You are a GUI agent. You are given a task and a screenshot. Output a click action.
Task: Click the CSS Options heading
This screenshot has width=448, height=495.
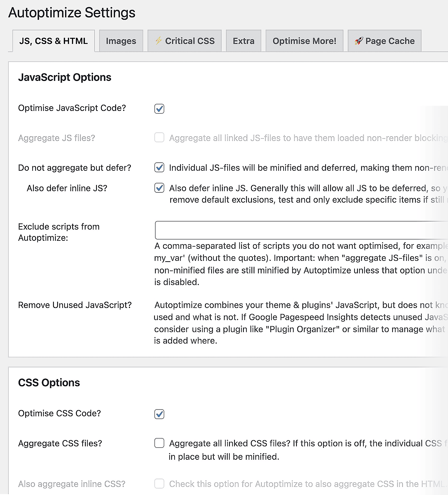49,382
